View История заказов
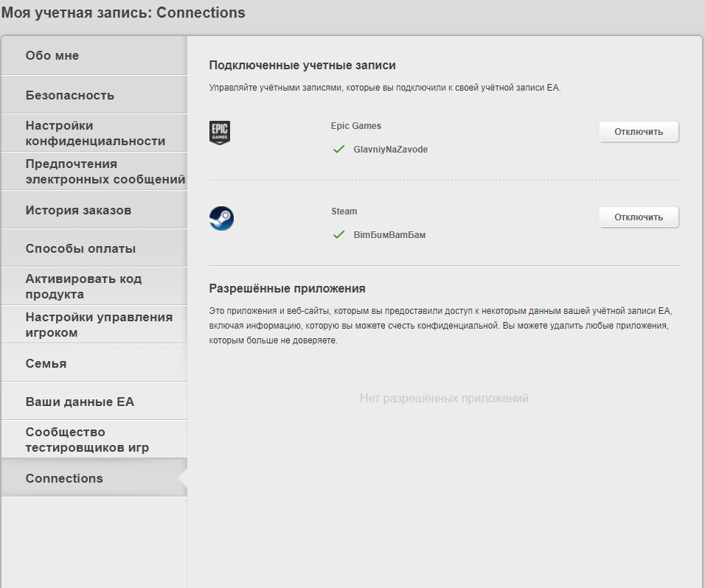The height and width of the screenshot is (588, 705). pos(94,210)
